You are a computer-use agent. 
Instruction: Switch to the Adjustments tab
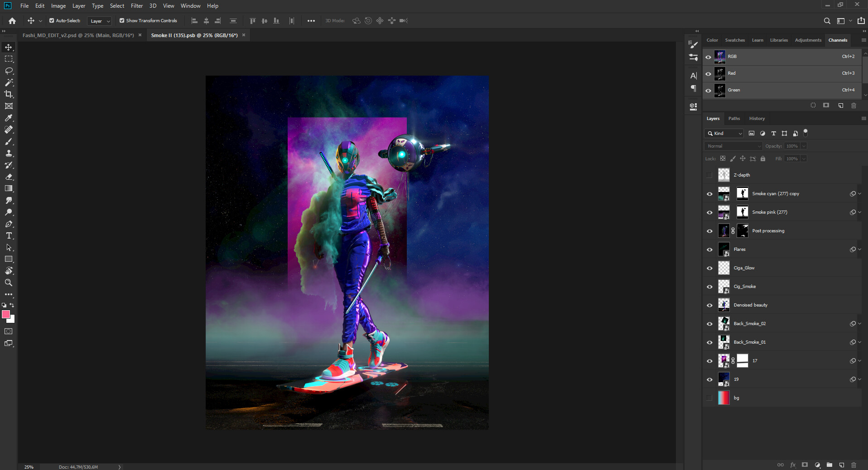[808, 40]
